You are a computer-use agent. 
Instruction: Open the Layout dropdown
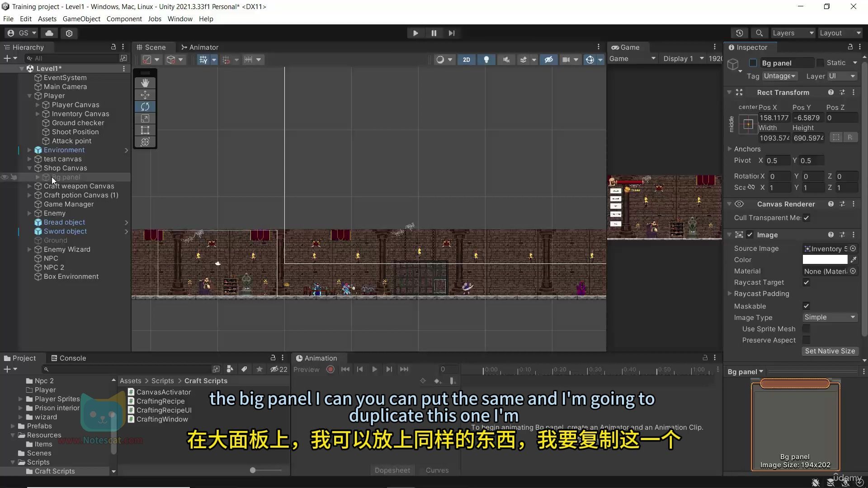[x=840, y=33]
